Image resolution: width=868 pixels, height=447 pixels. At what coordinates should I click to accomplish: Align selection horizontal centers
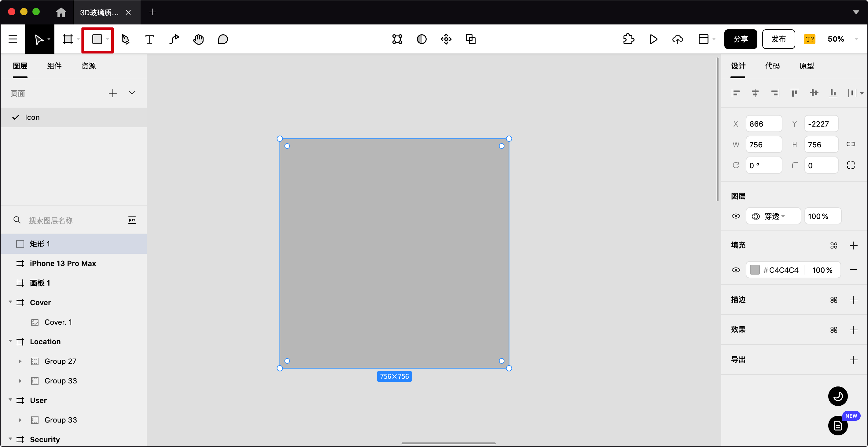tap(755, 93)
